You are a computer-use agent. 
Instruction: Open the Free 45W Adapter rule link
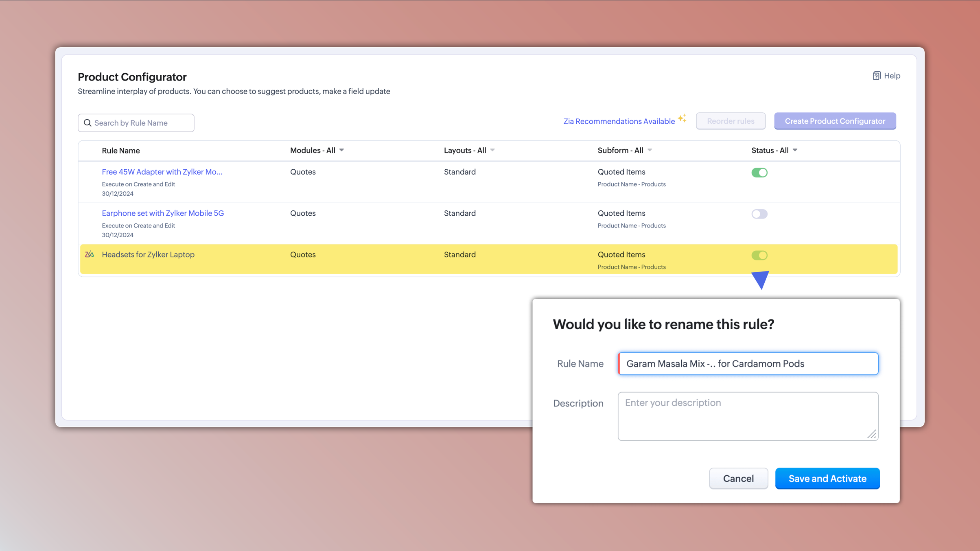(x=162, y=172)
